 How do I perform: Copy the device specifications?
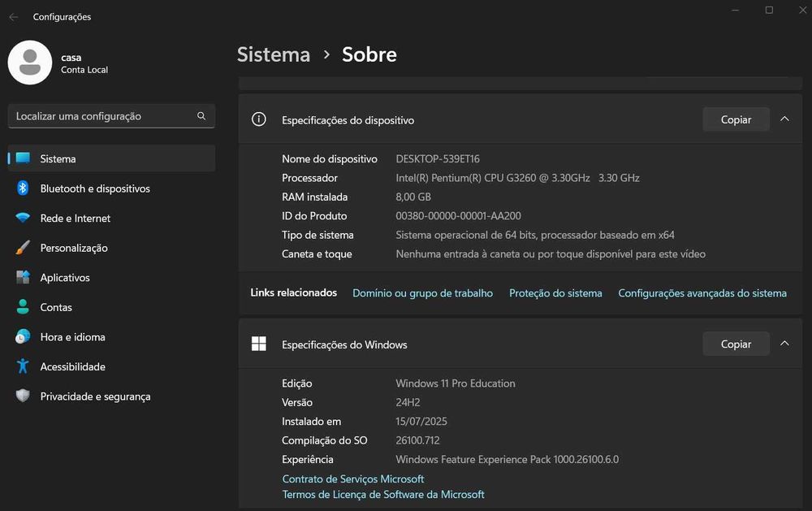click(x=736, y=119)
